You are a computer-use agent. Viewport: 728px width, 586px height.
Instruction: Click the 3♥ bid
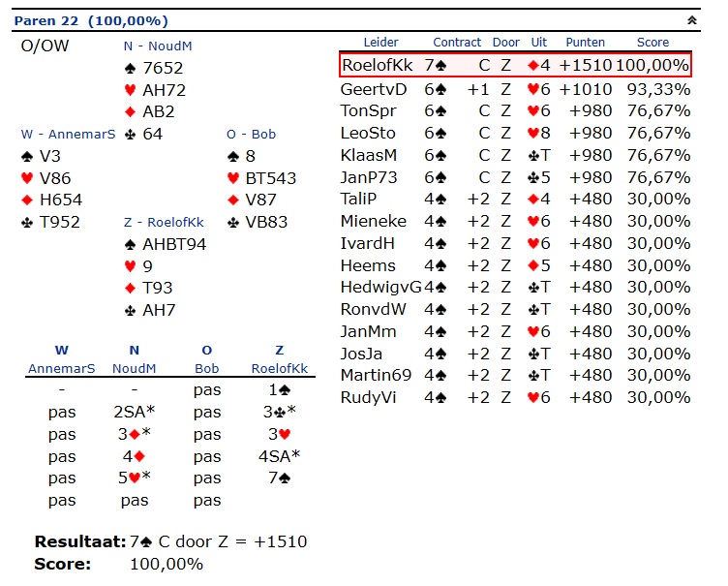coord(280,434)
